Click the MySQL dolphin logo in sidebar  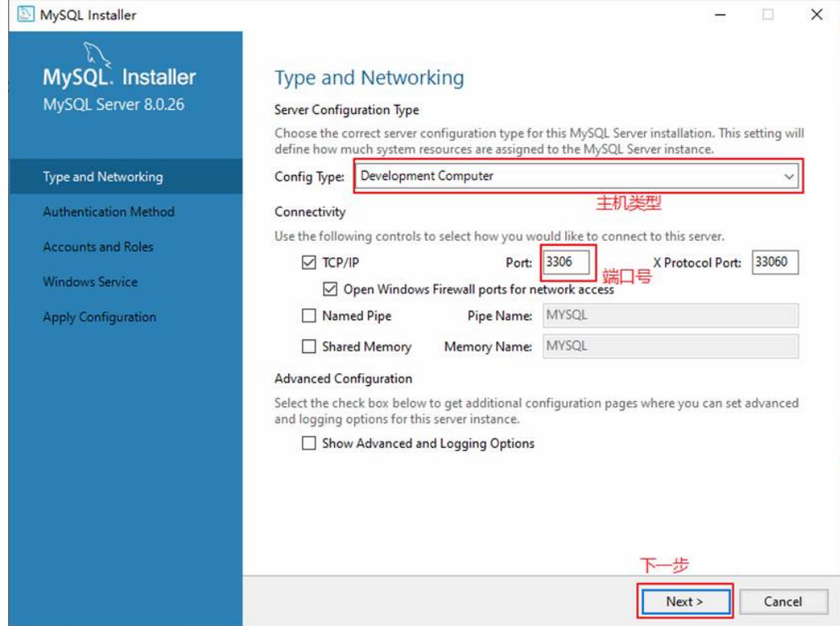click(96, 55)
